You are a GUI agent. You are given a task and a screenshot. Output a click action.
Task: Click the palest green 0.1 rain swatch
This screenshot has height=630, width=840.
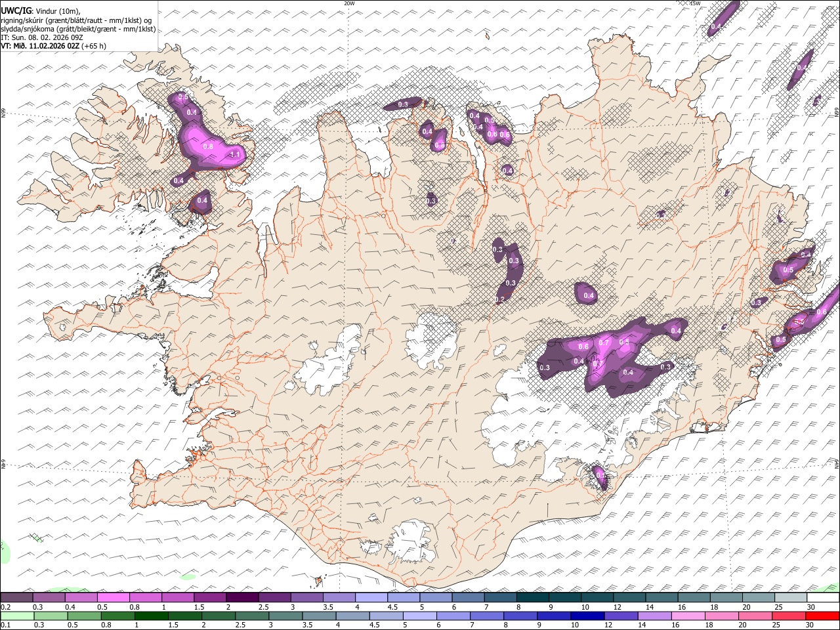(x=16, y=616)
